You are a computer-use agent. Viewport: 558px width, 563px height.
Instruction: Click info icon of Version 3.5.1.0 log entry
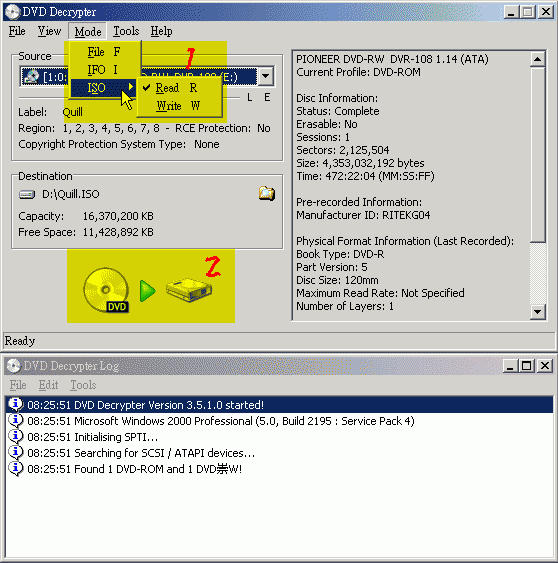15,405
